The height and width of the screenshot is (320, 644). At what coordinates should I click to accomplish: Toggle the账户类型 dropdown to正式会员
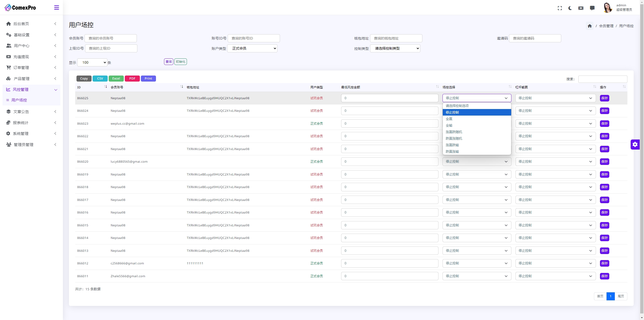click(x=253, y=48)
